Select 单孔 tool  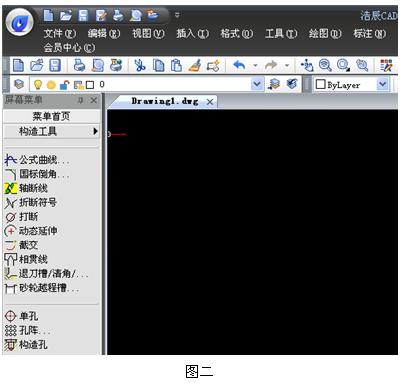point(22,316)
